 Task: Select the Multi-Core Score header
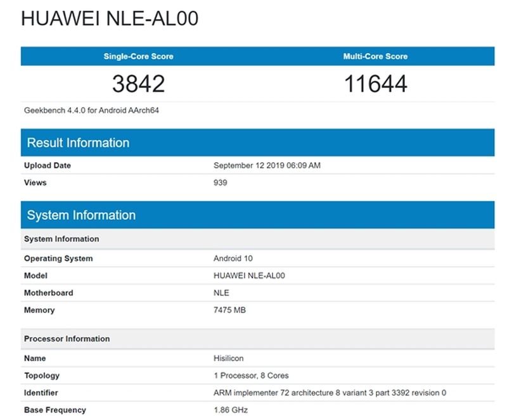[x=375, y=56]
